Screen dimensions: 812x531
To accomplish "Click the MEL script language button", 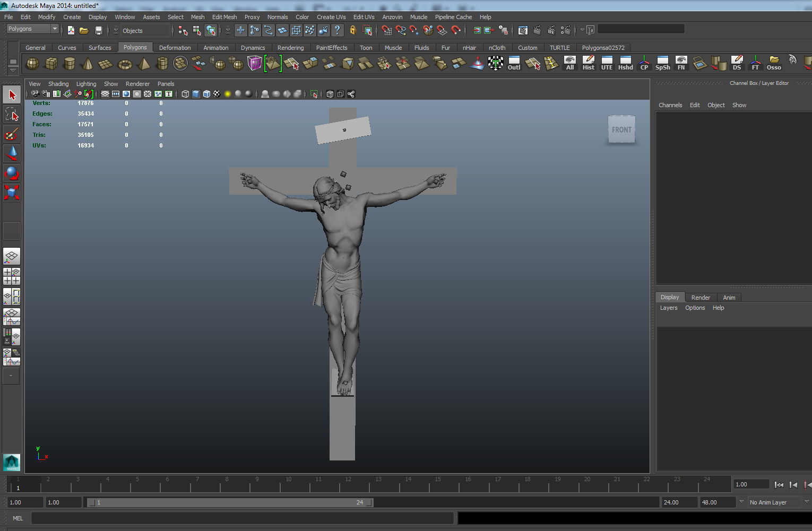I will click(18, 518).
